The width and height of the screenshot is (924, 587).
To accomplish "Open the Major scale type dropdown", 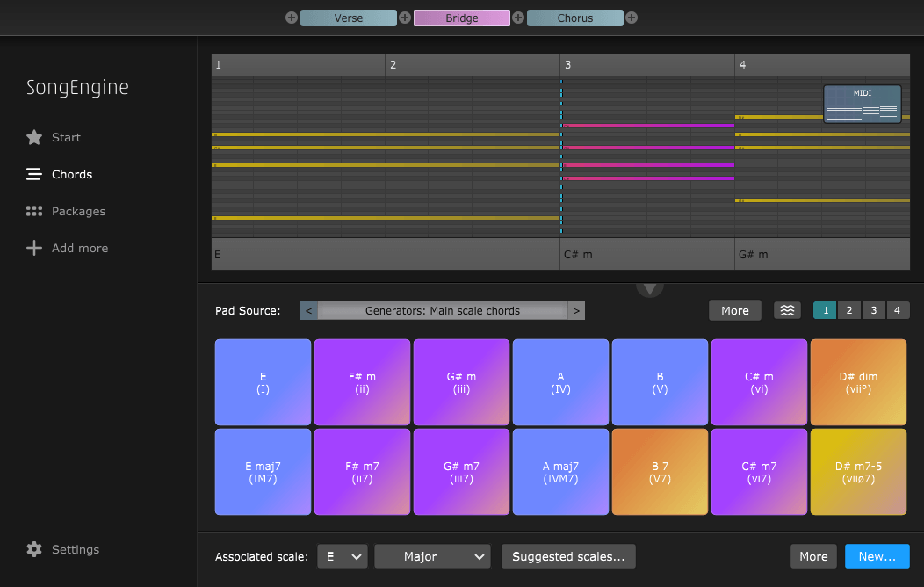I will [x=432, y=556].
